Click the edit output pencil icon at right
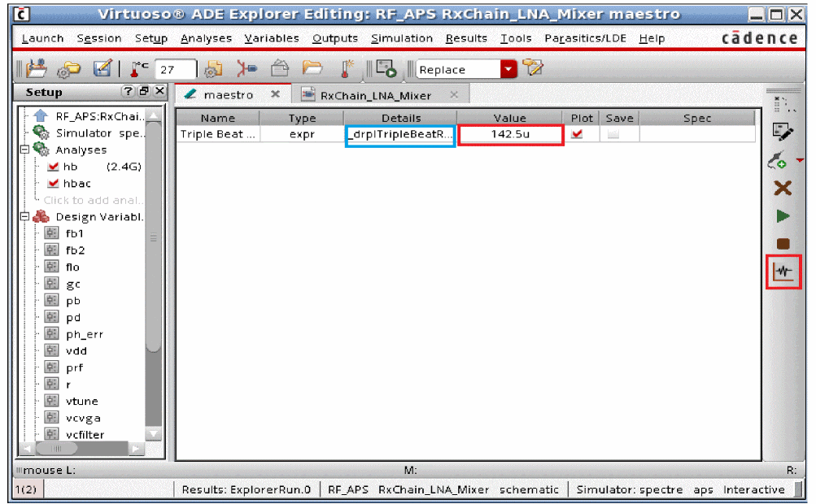 (x=783, y=133)
